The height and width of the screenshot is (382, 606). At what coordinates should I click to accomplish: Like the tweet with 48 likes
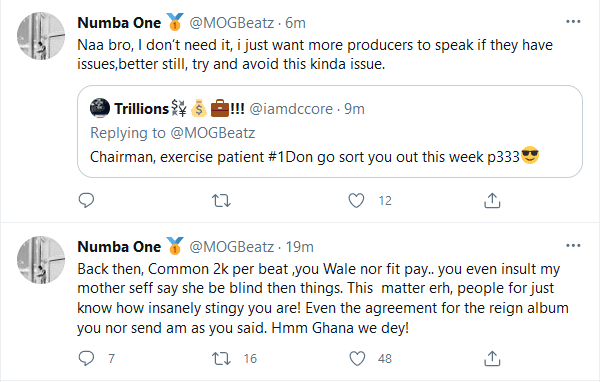pos(357,358)
